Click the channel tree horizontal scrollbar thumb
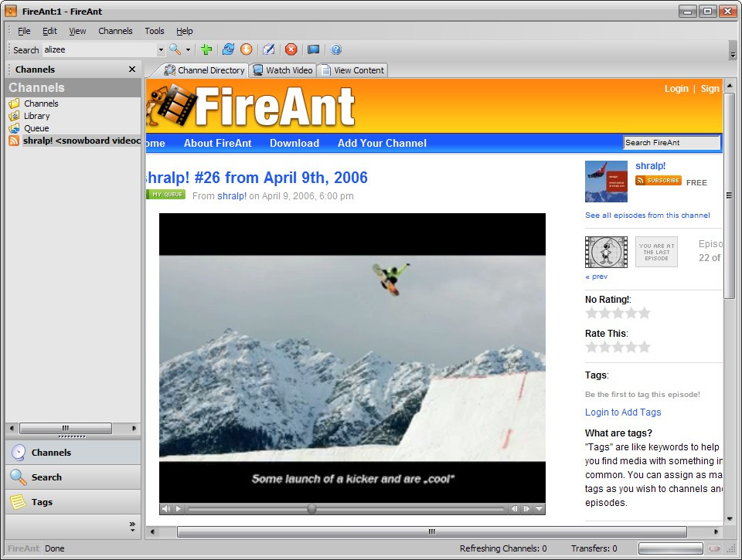 [66, 428]
